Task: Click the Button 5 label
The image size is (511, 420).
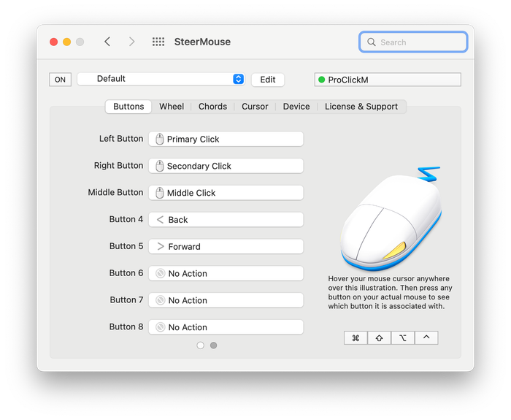Action: coord(126,246)
